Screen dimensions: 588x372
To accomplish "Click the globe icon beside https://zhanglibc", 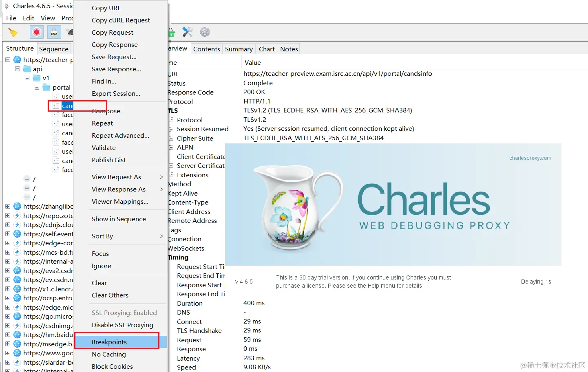I will [17, 206].
